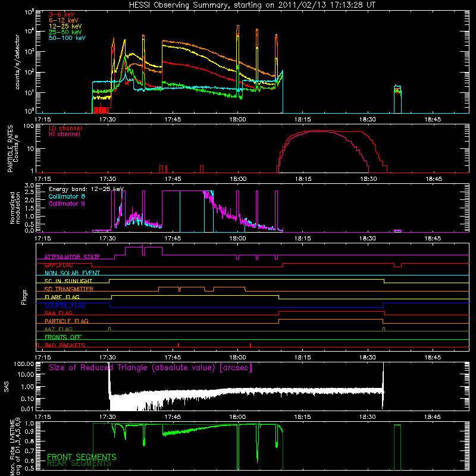The height and width of the screenshot is (476, 476).
Task: Click the 18:30 tick on the particle rates axis
Action: tap(368, 179)
